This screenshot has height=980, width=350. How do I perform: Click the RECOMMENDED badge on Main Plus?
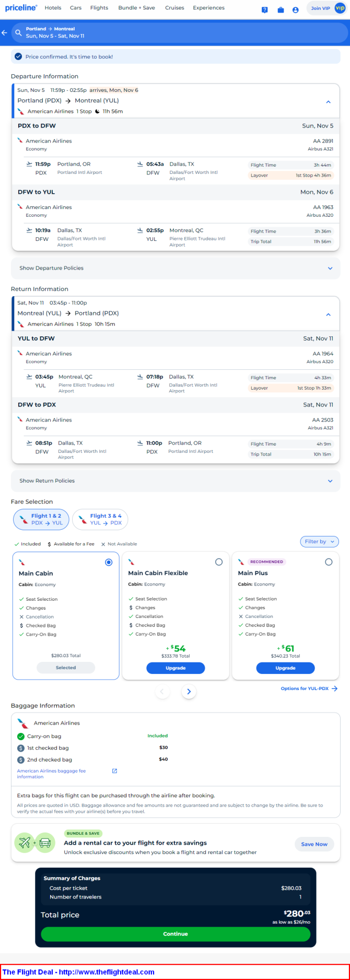266,562
